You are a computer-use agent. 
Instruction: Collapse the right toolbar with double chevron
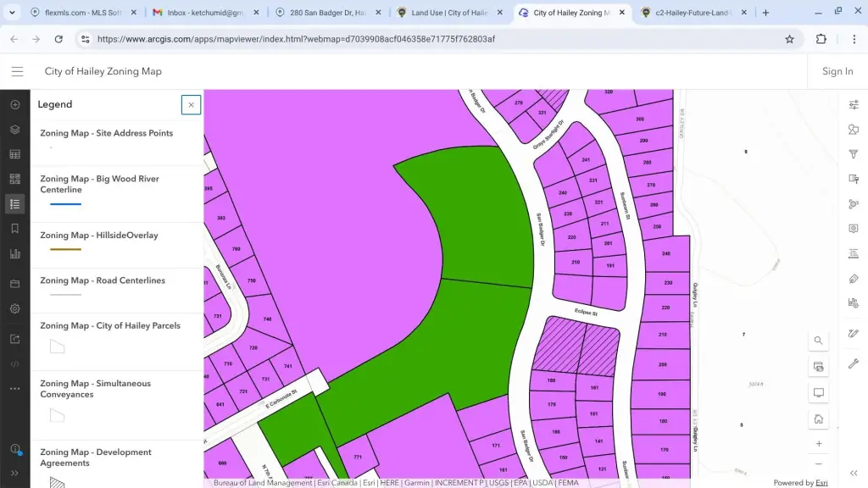point(854,473)
